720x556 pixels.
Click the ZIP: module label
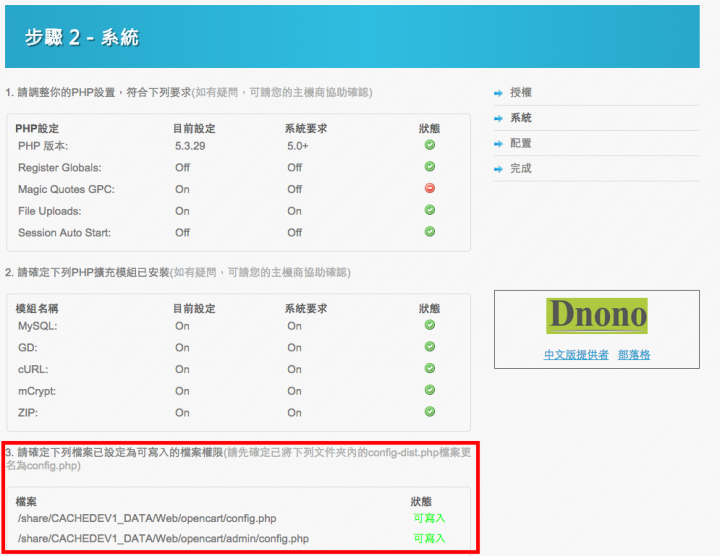(x=28, y=413)
